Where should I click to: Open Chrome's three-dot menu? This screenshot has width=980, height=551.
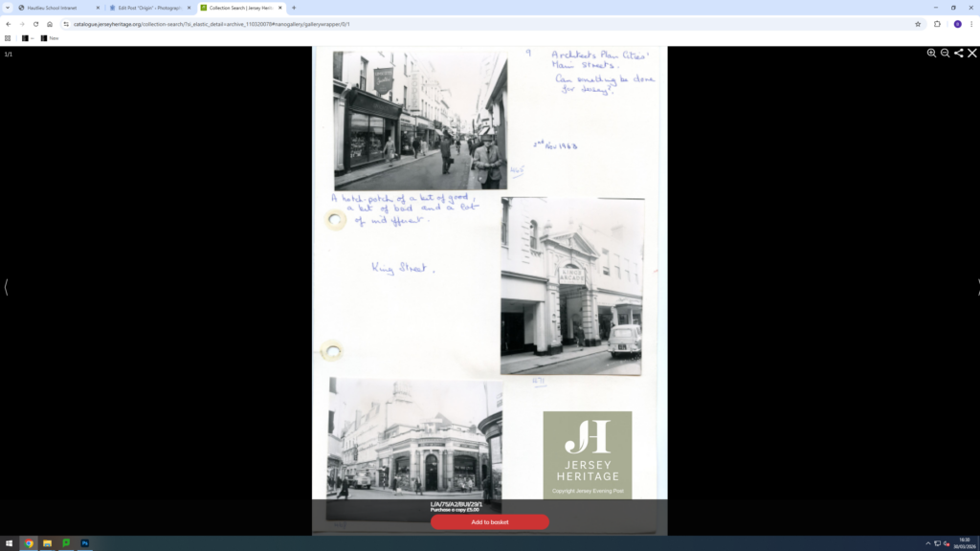coord(971,24)
